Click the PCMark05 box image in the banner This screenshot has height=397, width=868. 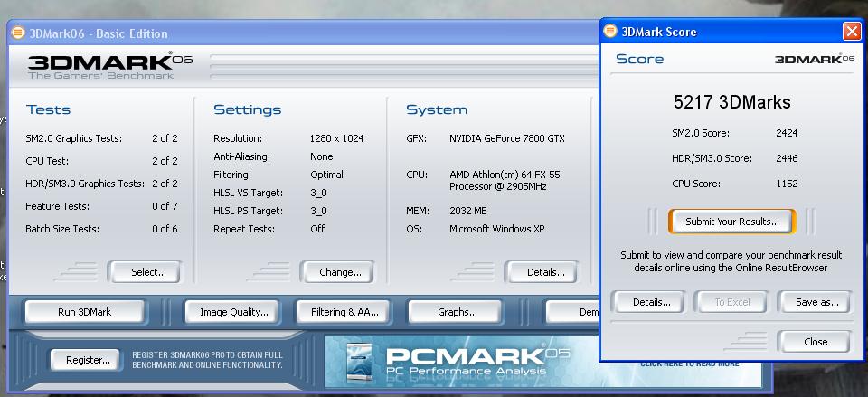pyautogui.click(x=361, y=363)
